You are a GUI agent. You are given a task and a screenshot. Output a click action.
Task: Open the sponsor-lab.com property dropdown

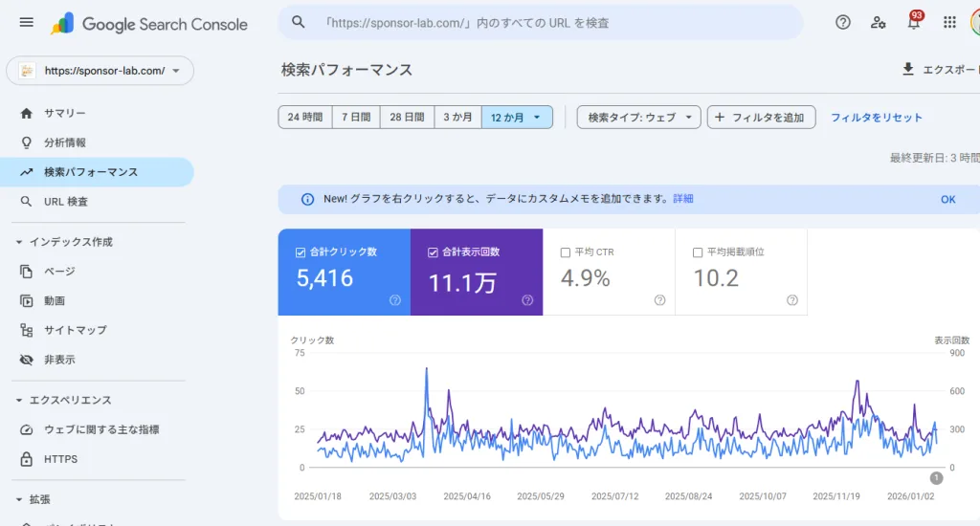[x=100, y=71]
